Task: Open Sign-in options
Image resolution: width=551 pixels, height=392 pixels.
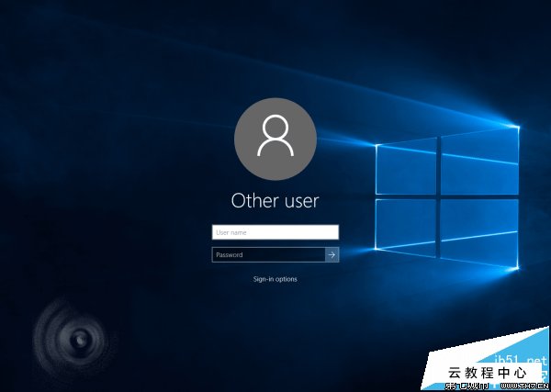Action: tap(275, 279)
